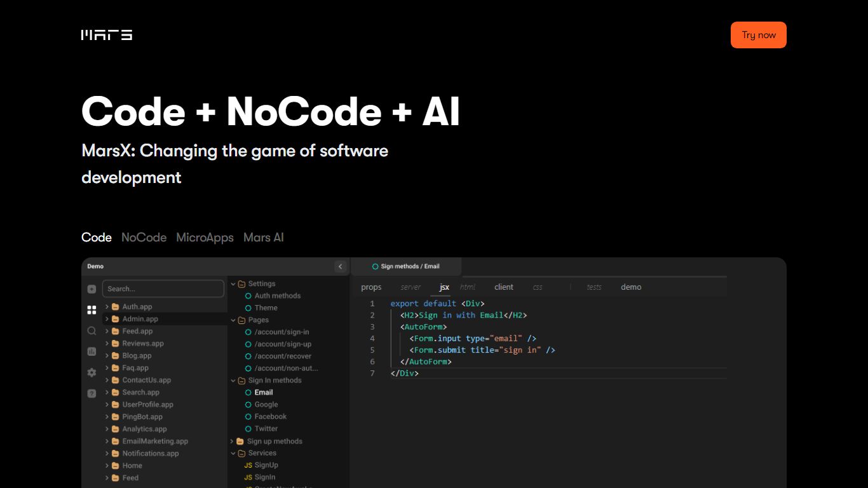Click the help question mark sidebar icon
This screenshot has height=488, width=868.
pyautogui.click(x=92, y=393)
